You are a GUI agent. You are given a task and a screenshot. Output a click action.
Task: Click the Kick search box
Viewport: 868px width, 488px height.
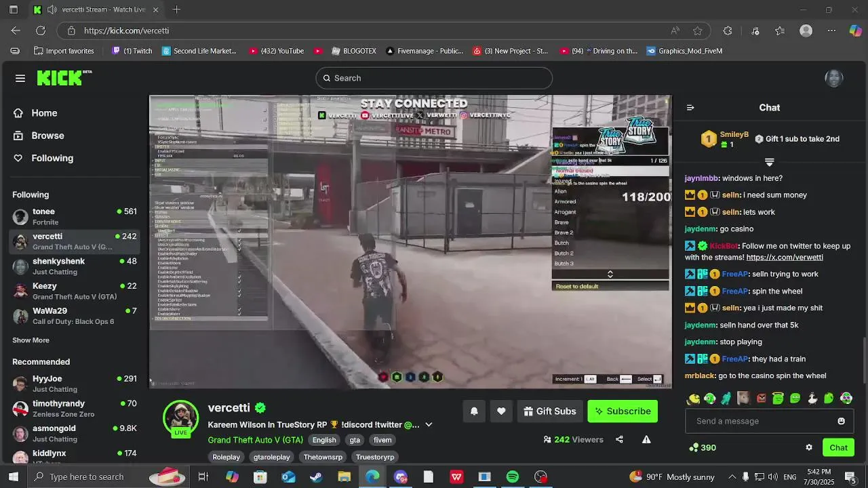(x=434, y=78)
